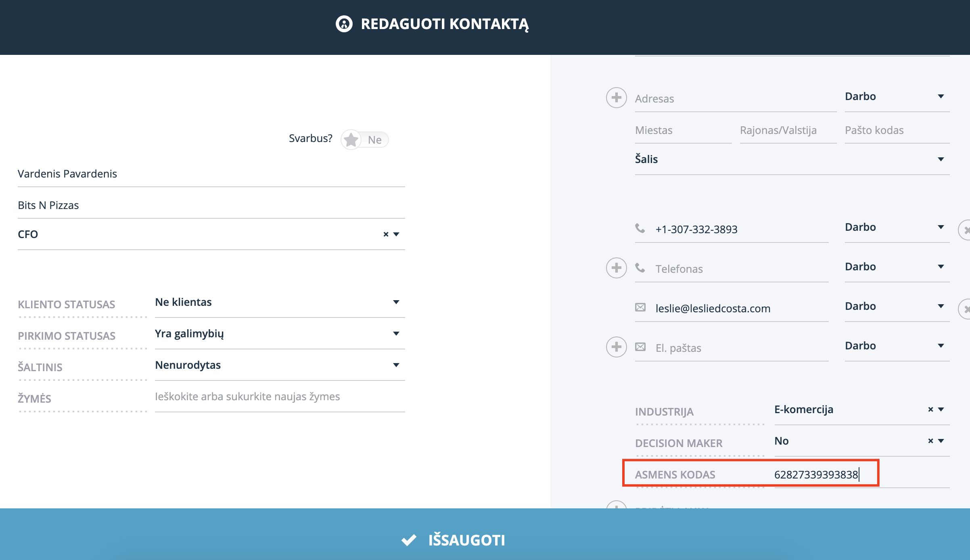The width and height of the screenshot is (970, 560).
Task: Open the Industrija dropdown arrow
Action: click(x=941, y=410)
